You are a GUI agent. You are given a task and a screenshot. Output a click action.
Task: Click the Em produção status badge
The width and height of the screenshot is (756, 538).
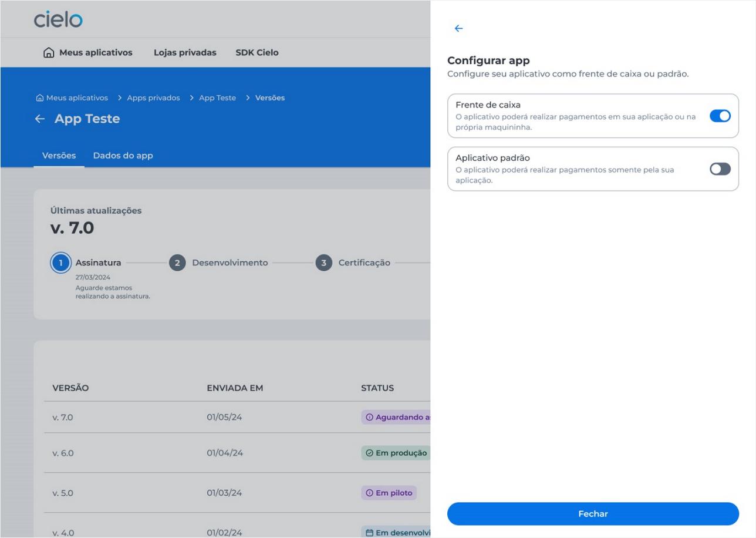[x=396, y=453]
